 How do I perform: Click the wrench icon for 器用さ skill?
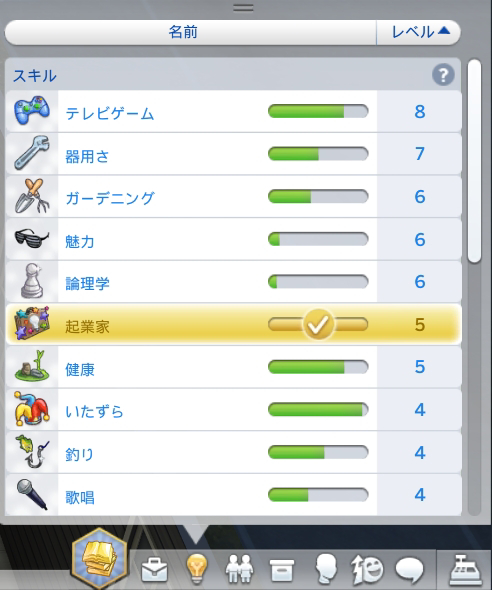point(32,153)
